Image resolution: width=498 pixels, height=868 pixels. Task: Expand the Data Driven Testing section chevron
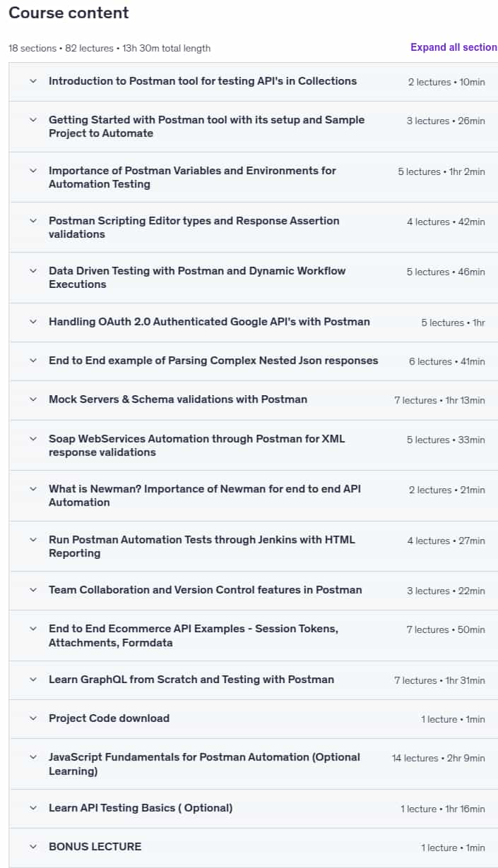coord(32,271)
